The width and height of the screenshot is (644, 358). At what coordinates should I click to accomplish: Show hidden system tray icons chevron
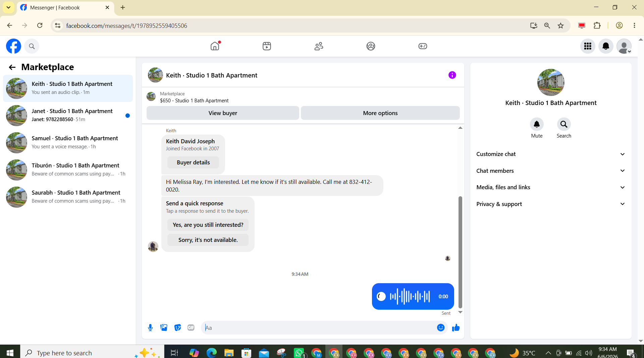tap(548, 353)
